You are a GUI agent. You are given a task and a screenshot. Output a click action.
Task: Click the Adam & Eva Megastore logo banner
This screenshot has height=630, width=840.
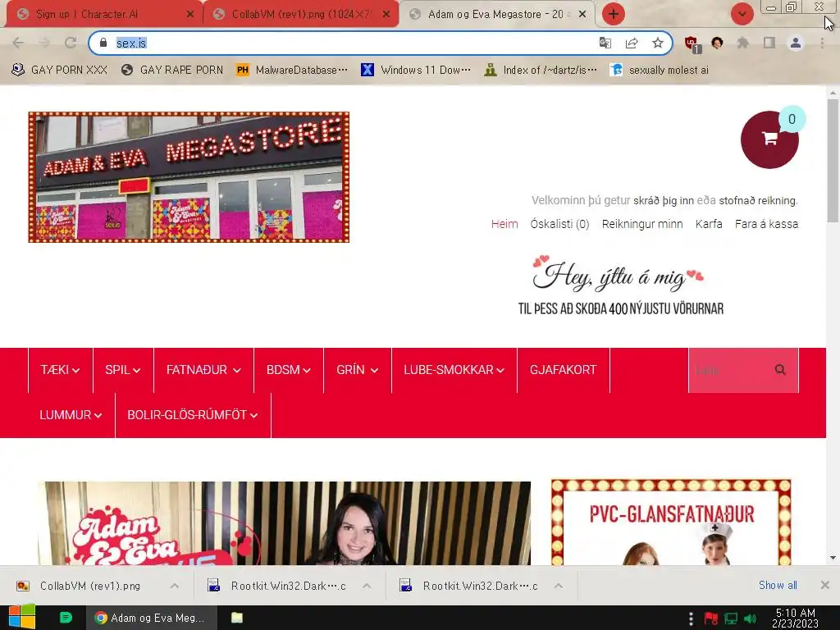click(189, 177)
